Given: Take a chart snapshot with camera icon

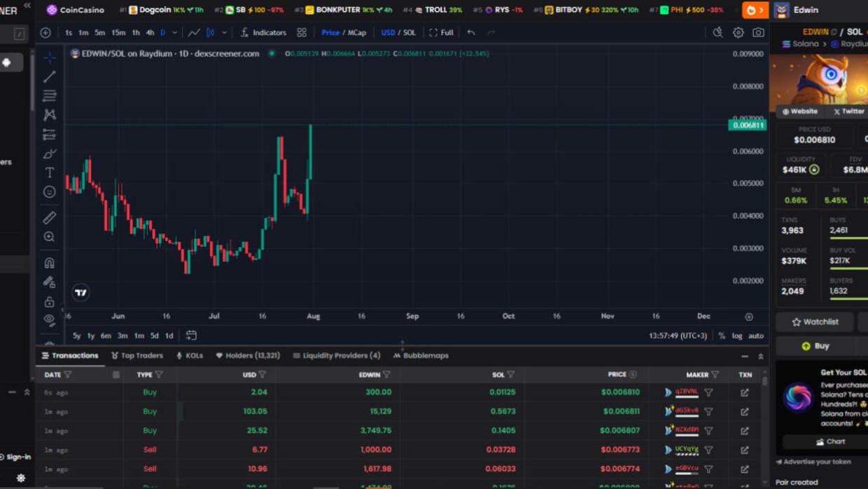Looking at the screenshot, I should (x=758, y=32).
